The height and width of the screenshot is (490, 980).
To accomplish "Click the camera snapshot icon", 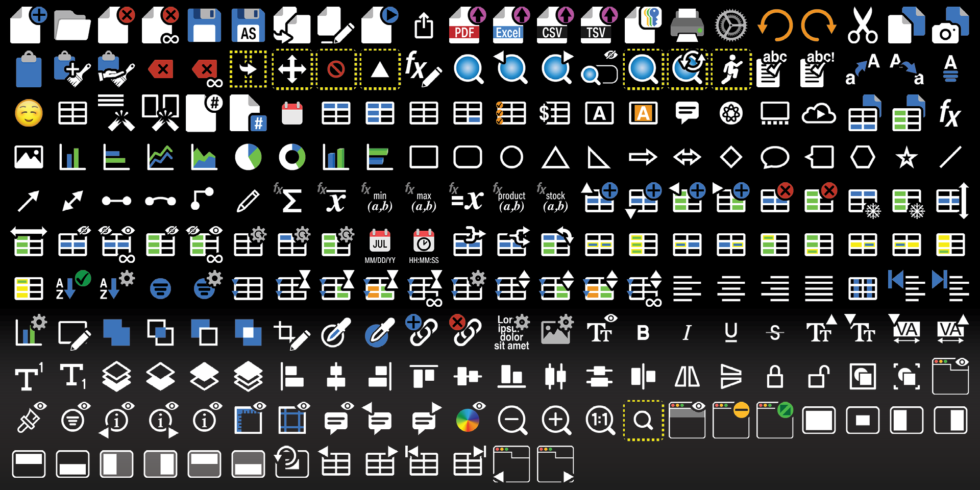I will tap(950, 25).
